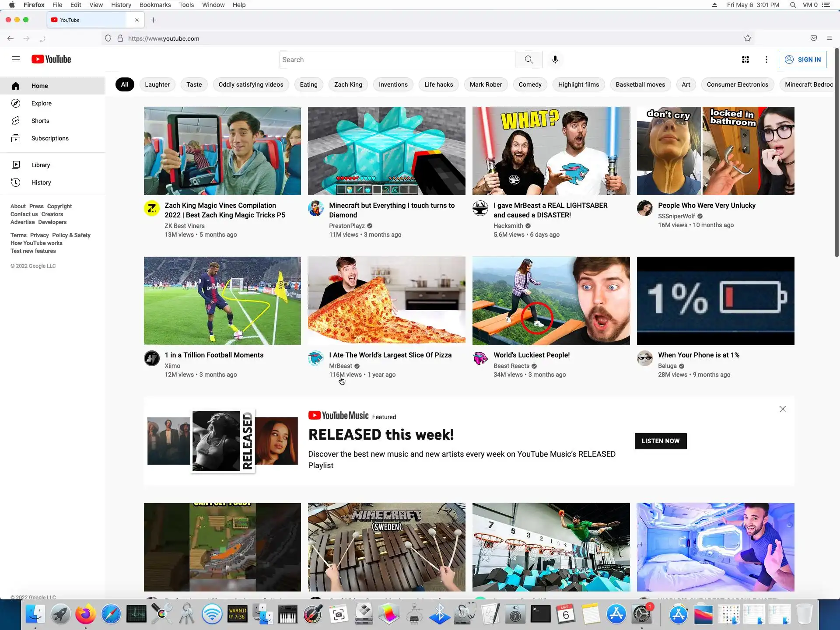Open Firefox application menu button

(x=829, y=38)
